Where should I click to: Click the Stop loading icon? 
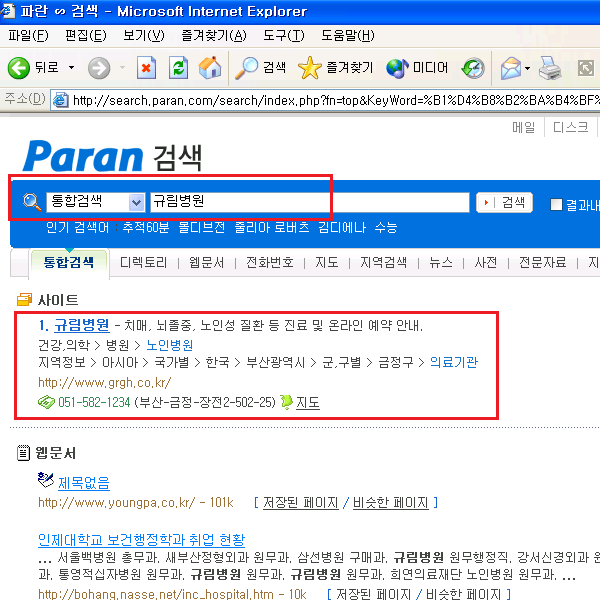[x=147, y=68]
